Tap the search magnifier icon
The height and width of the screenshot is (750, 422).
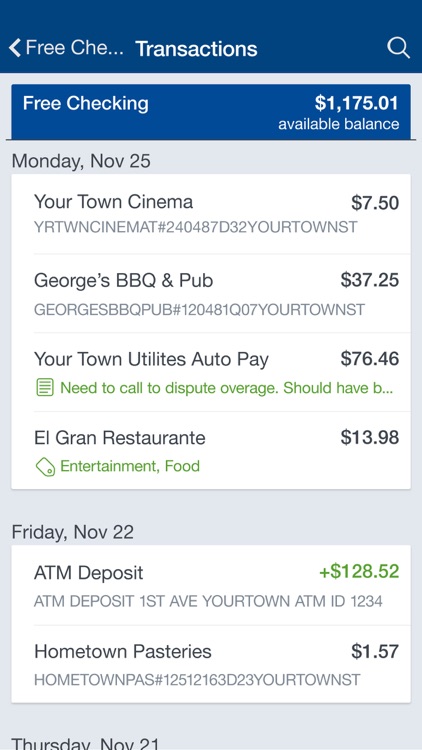pyautogui.click(x=398, y=48)
